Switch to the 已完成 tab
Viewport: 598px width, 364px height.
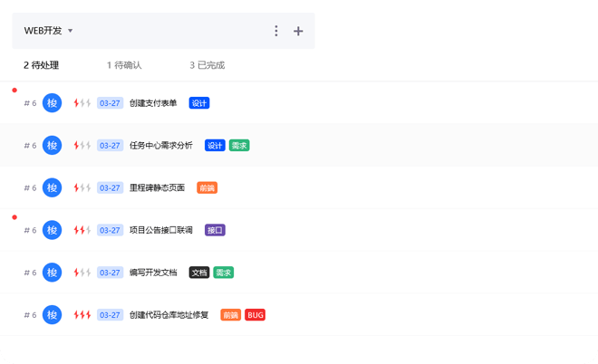coord(207,65)
